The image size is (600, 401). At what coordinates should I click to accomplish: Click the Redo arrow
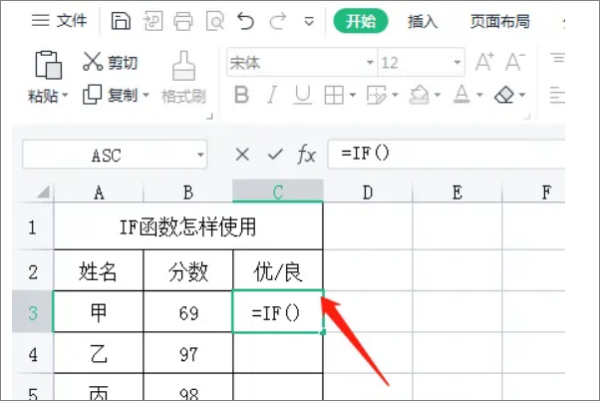coord(278,21)
